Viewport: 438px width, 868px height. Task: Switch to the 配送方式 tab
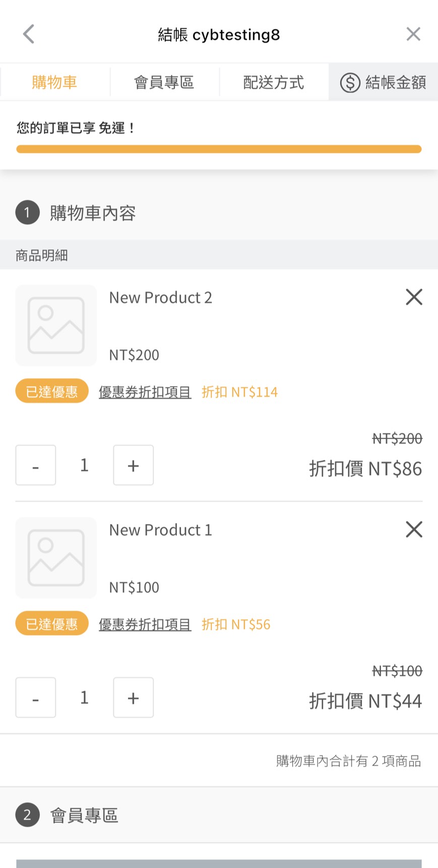tap(274, 82)
